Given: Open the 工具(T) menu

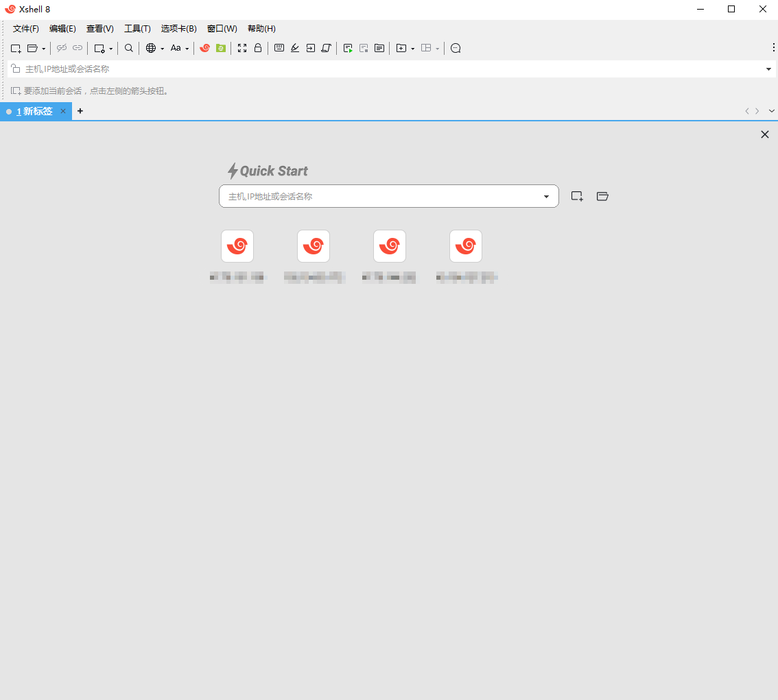Looking at the screenshot, I should (137, 29).
